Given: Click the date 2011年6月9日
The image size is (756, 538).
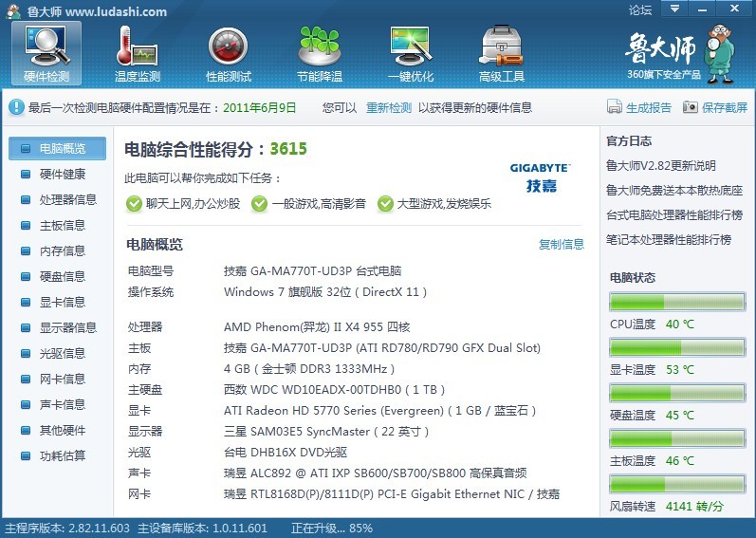Looking at the screenshot, I should [259, 107].
